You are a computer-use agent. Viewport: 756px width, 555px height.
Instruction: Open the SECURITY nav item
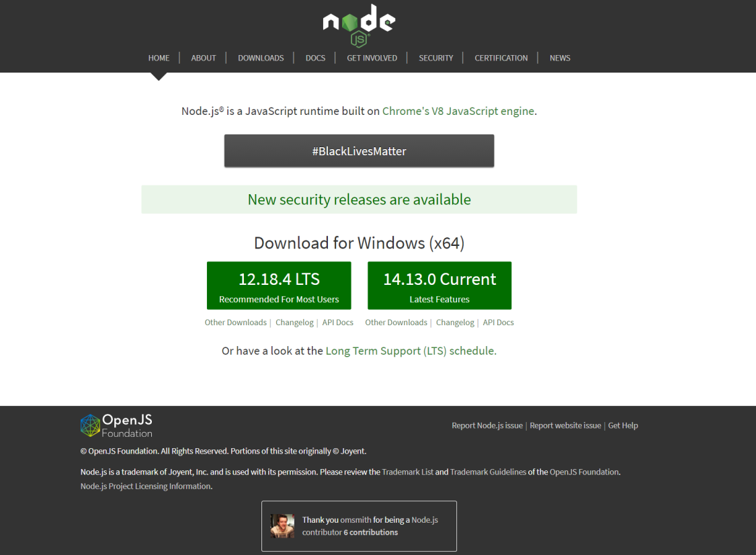point(436,58)
